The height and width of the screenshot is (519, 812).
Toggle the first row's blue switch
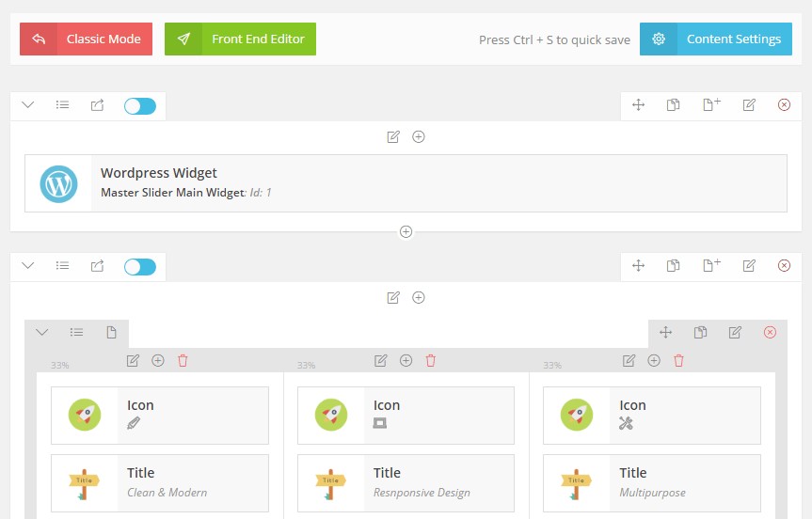140,106
